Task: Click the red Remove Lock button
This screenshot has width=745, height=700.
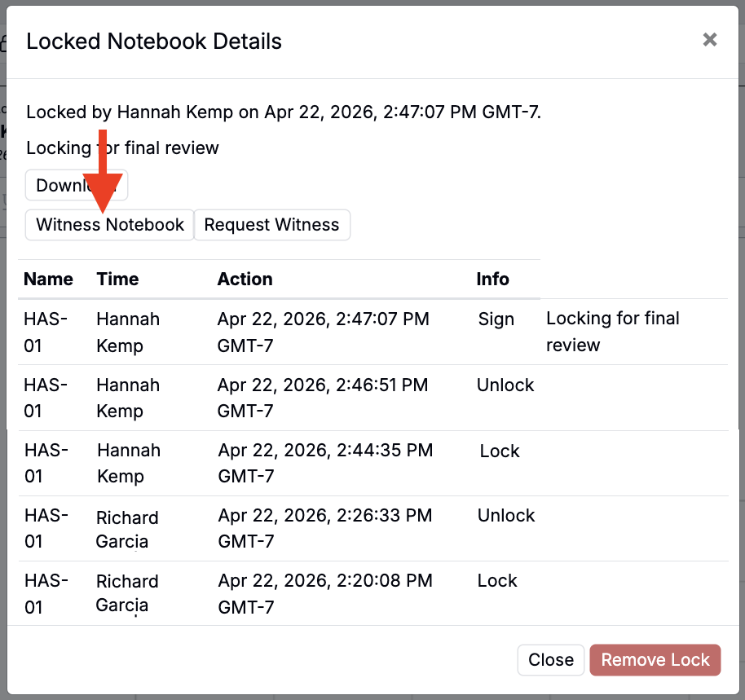Action: [655, 660]
